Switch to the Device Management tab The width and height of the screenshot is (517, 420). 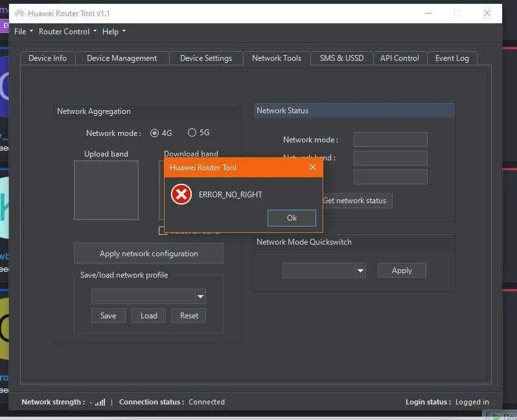(122, 58)
